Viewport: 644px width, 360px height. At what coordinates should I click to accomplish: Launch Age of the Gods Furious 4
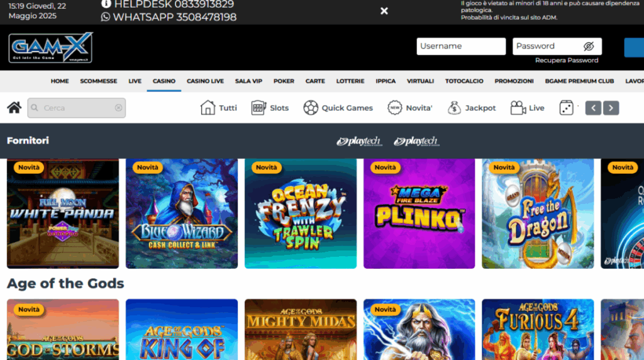click(538, 330)
